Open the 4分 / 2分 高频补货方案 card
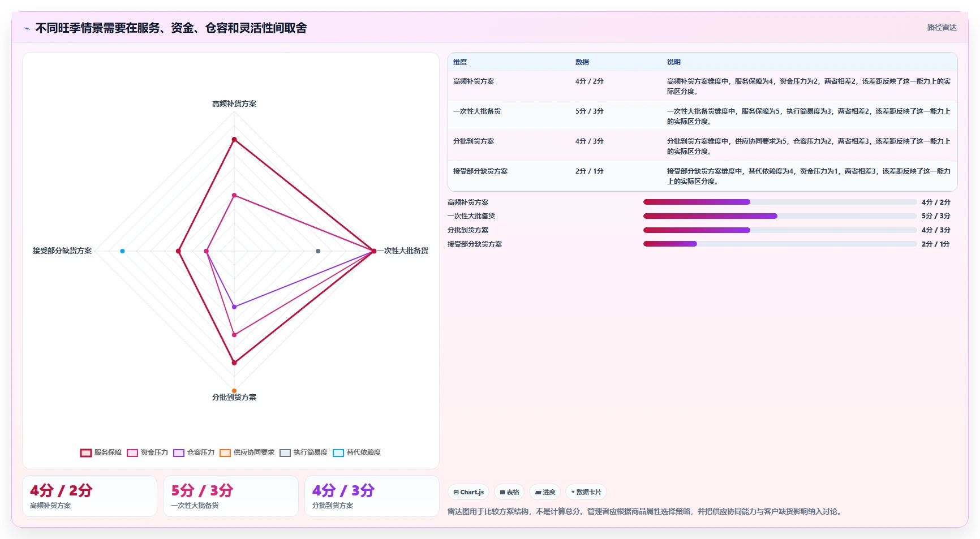The width and height of the screenshot is (980, 539). (x=89, y=496)
